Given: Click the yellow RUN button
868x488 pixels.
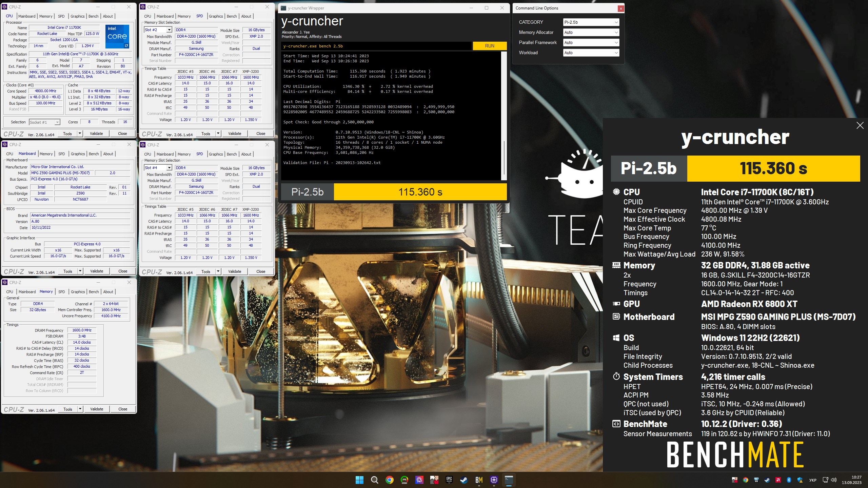Looking at the screenshot, I should (490, 46).
